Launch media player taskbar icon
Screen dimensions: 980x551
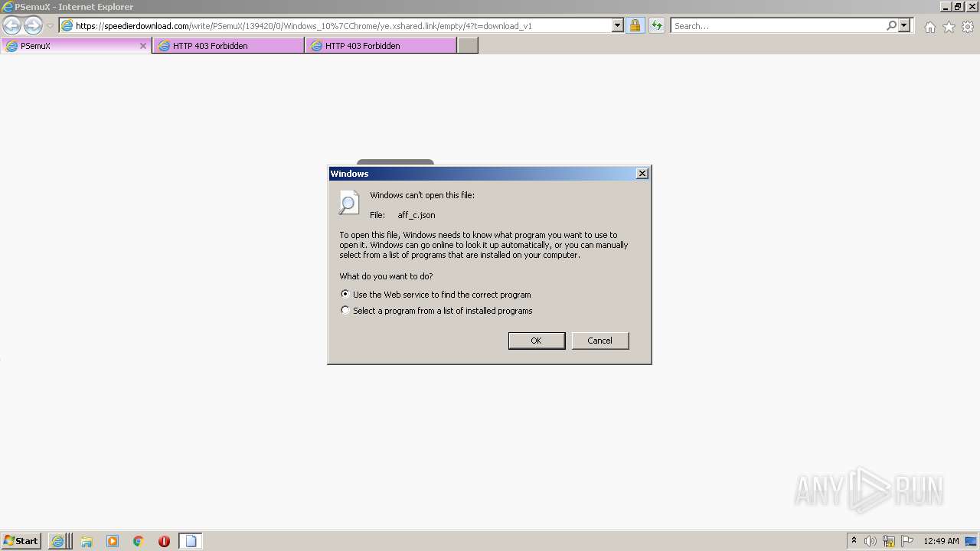click(x=113, y=541)
